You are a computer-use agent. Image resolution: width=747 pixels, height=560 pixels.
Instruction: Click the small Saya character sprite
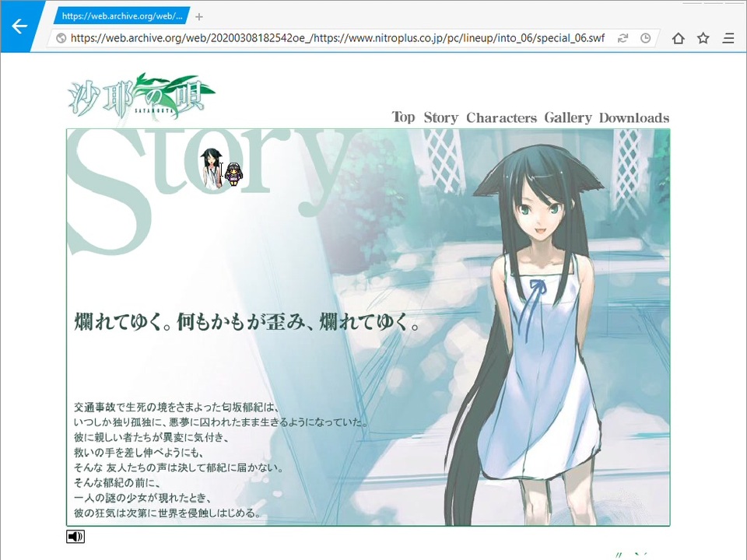[212, 168]
